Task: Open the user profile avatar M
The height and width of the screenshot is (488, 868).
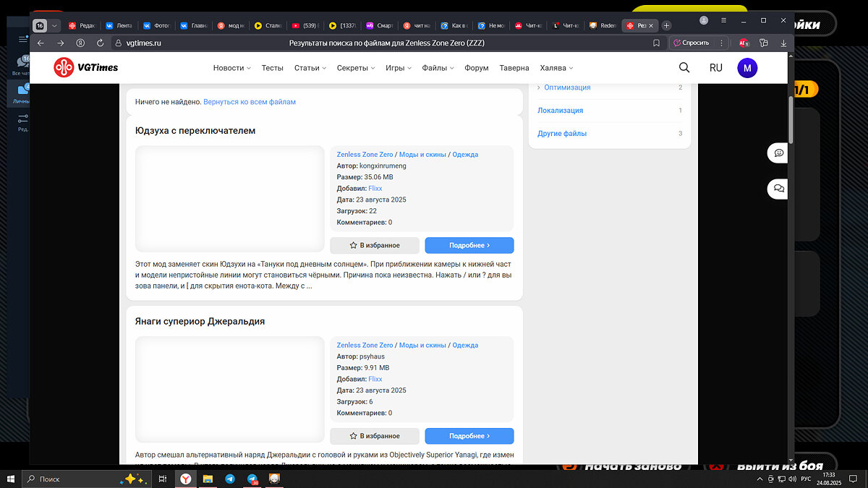Action: (747, 68)
